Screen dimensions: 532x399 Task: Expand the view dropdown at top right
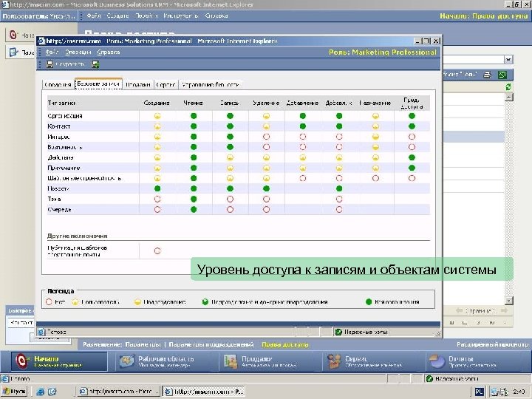click(x=508, y=59)
